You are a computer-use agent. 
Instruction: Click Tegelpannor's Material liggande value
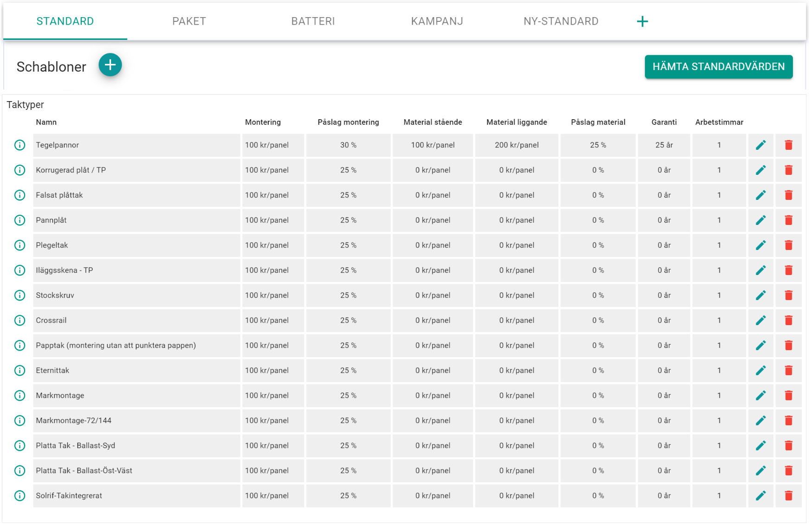(516, 145)
